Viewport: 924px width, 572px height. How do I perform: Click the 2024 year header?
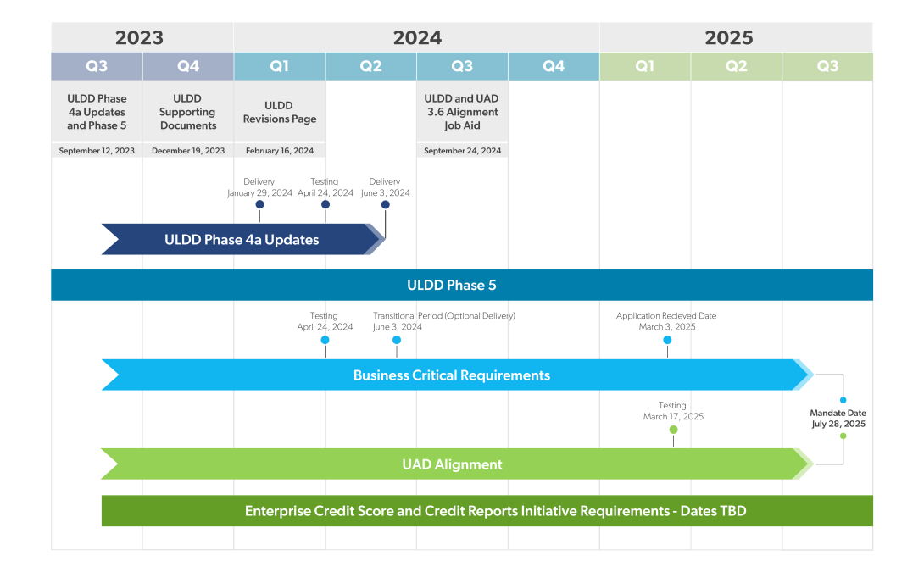(417, 38)
